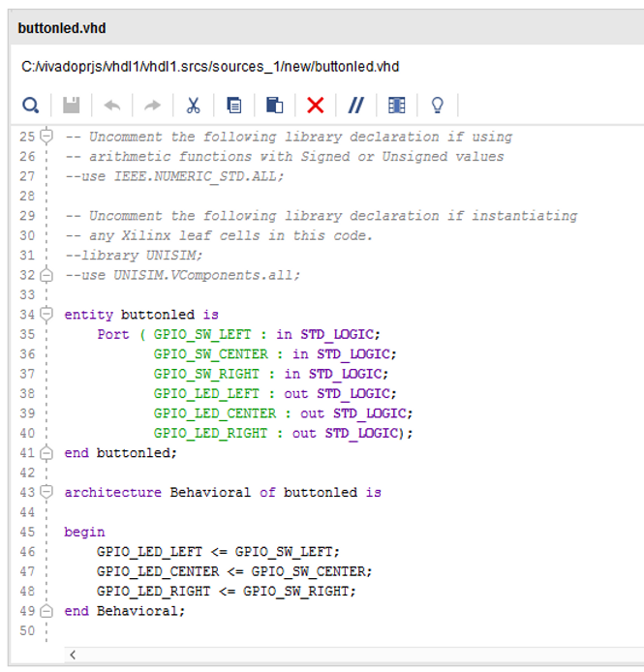
Task: Open the Find search tool
Action: [x=31, y=106]
